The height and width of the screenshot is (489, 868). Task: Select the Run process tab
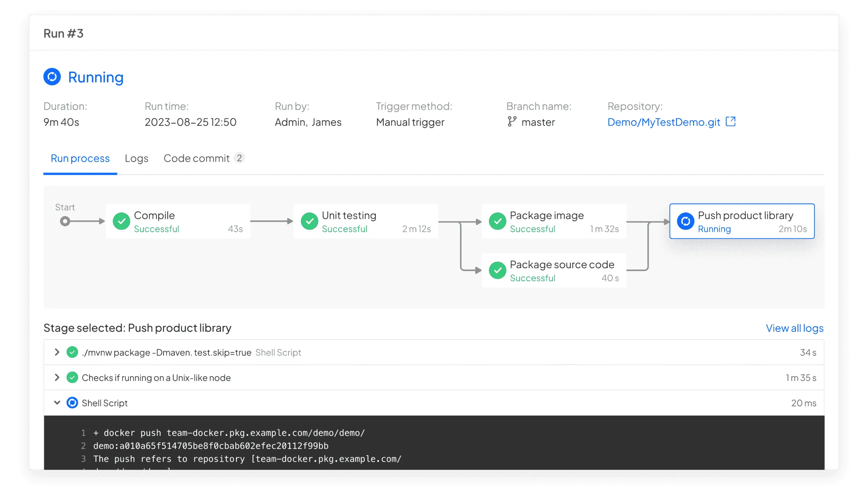click(x=80, y=158)
